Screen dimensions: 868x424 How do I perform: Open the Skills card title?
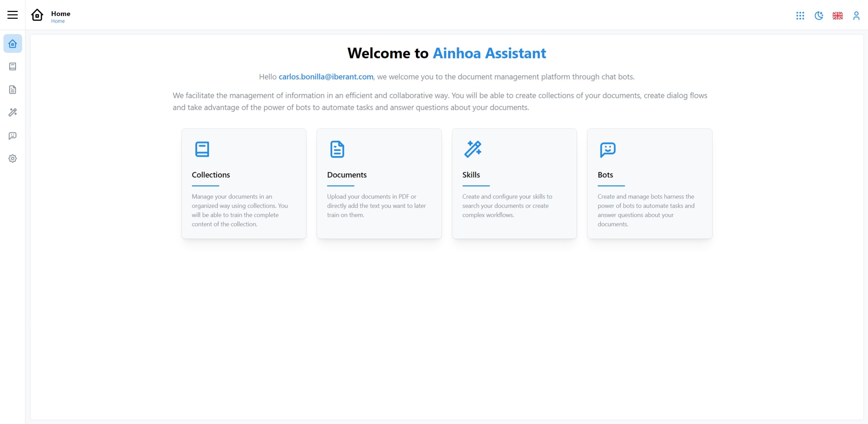[471, 175]
